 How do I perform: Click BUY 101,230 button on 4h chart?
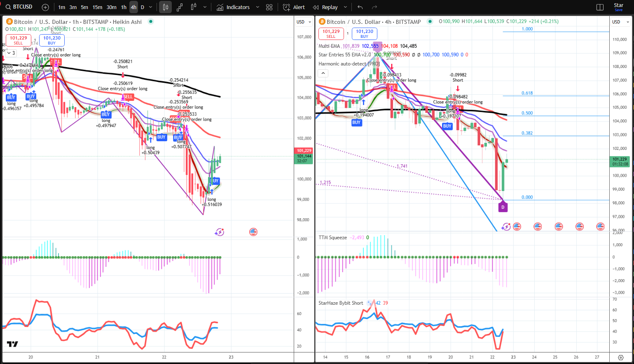[x=365, y=33]
